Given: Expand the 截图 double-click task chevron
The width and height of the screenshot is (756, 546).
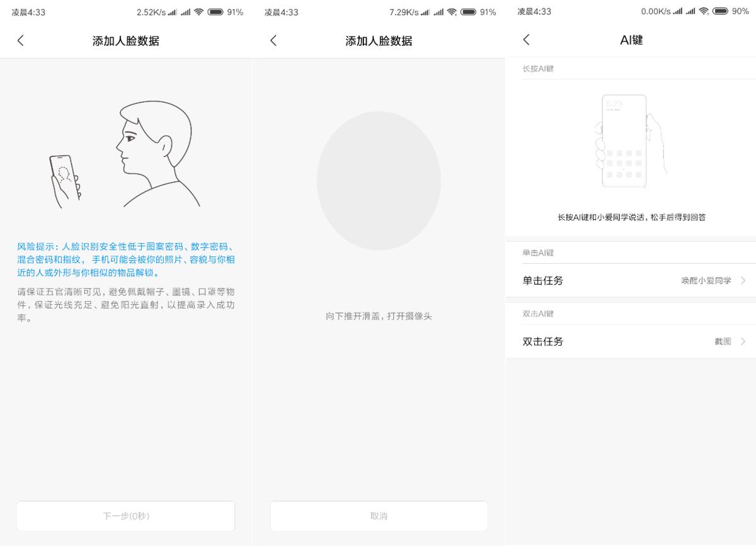Looking at the screenshot, I should [742, 341].
